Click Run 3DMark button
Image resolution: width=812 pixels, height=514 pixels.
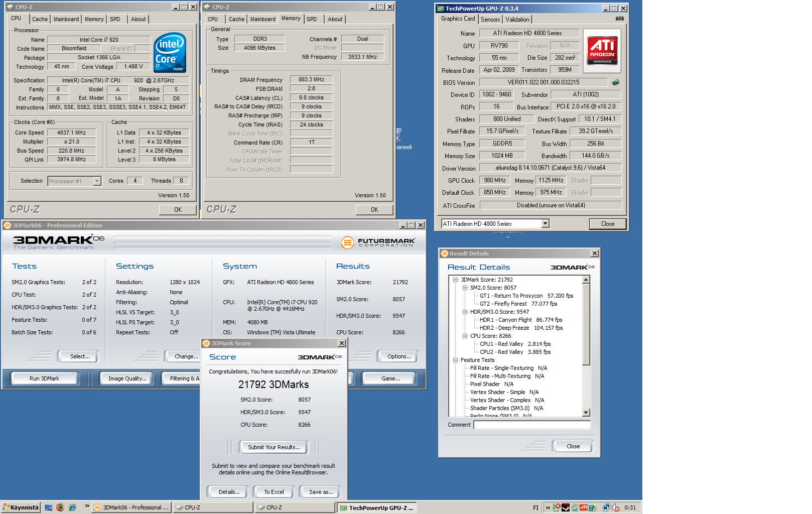click(44, 378)
